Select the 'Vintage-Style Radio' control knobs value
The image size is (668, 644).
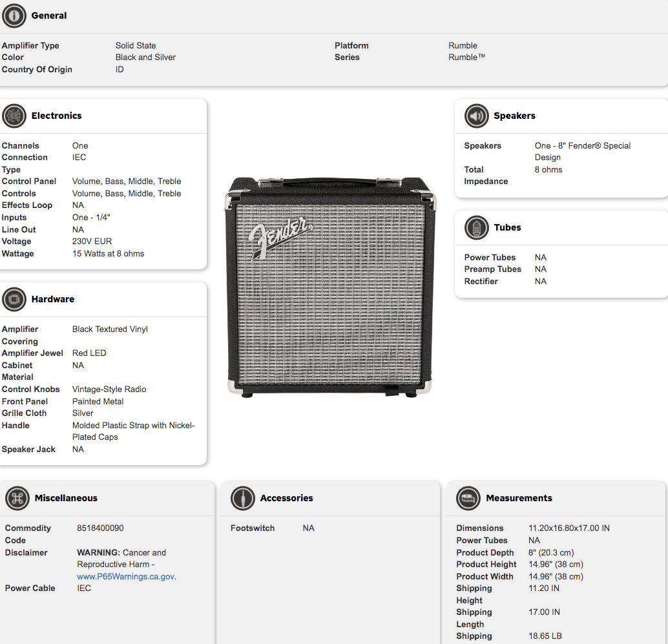[109, 390]
